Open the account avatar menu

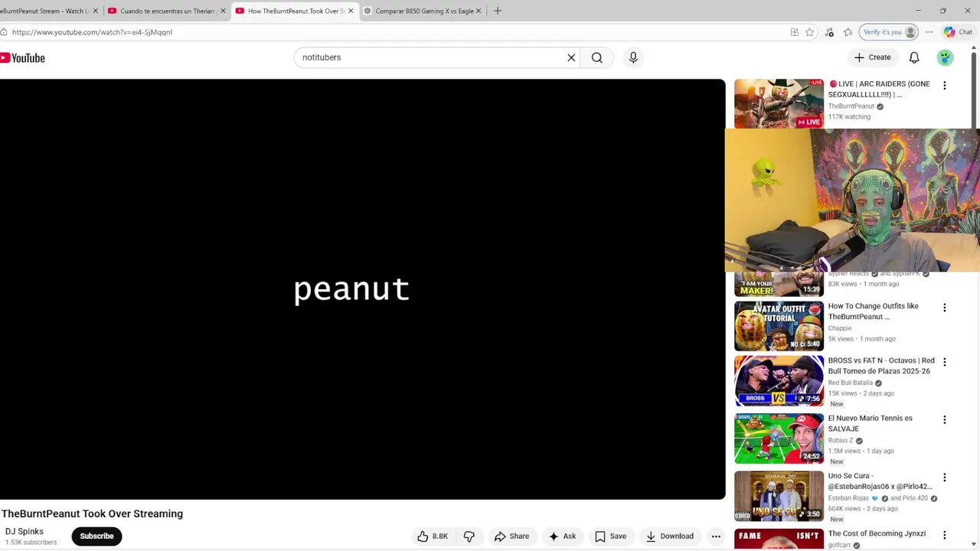click(946, 57)
